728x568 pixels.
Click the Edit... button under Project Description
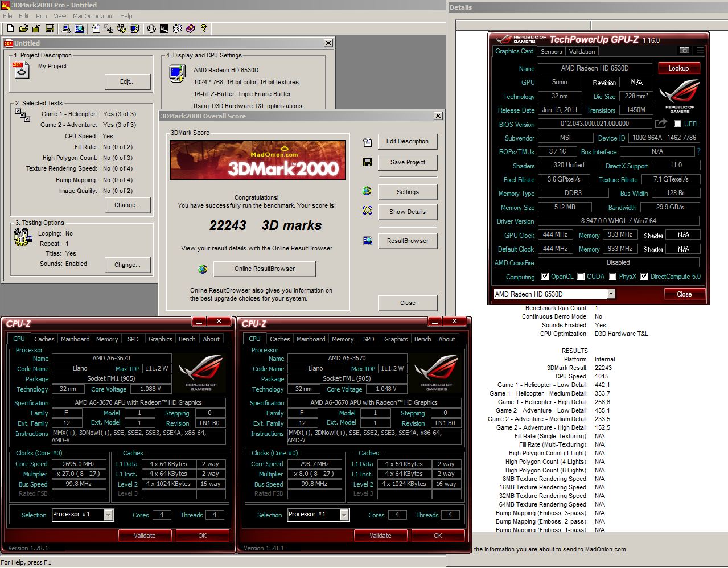[127, 81]
